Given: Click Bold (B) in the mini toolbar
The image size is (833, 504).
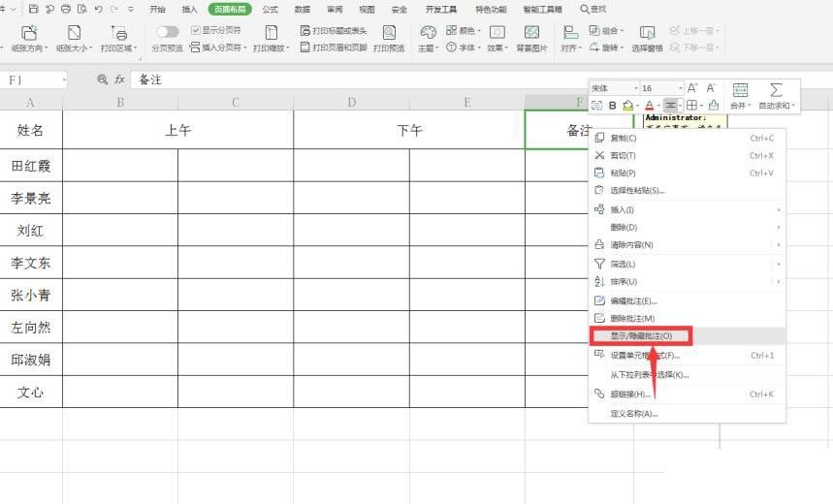Looking at the screenshot, I should click(x=612, y=106).
